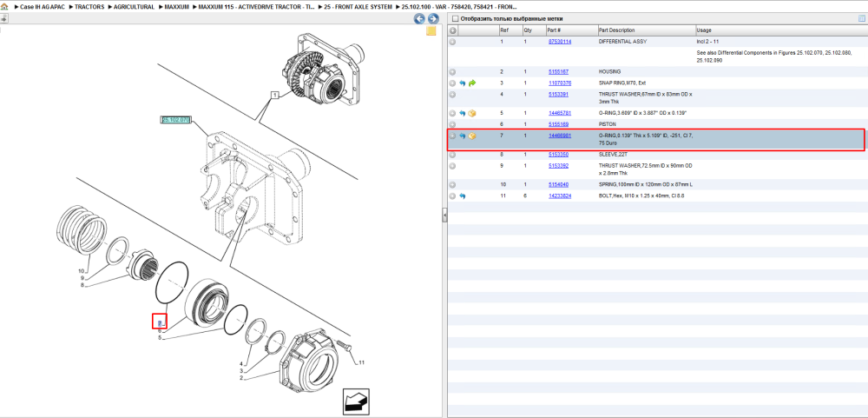Select the gray circle for SLEEVE,22T row
This screenshot has height=418, width=868.
[453, 155]
